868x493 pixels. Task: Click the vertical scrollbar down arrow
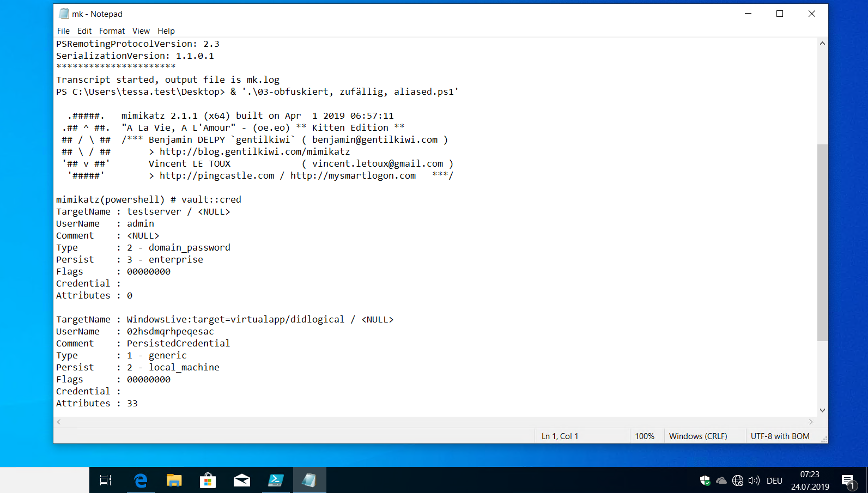(822, 411)
